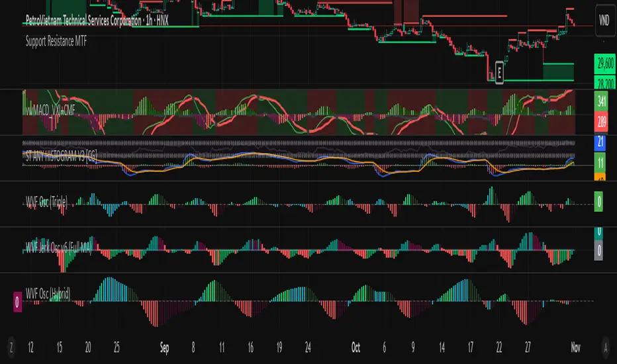Image resolution: width=617 pixels, height=364 pixels.
Task: Click the Z timezone button at bottom left
Action: pyautogui.click(x=11, y=347)
